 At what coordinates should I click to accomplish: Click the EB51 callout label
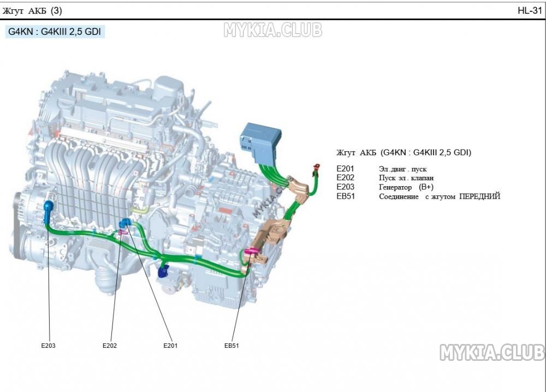232,346
